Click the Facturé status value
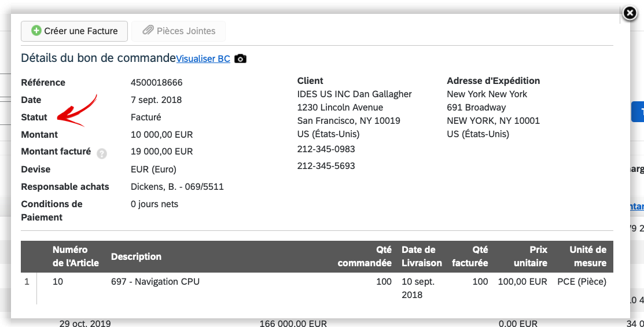Image resolution: width=644 pixels, height=327 pixels. 146,117
